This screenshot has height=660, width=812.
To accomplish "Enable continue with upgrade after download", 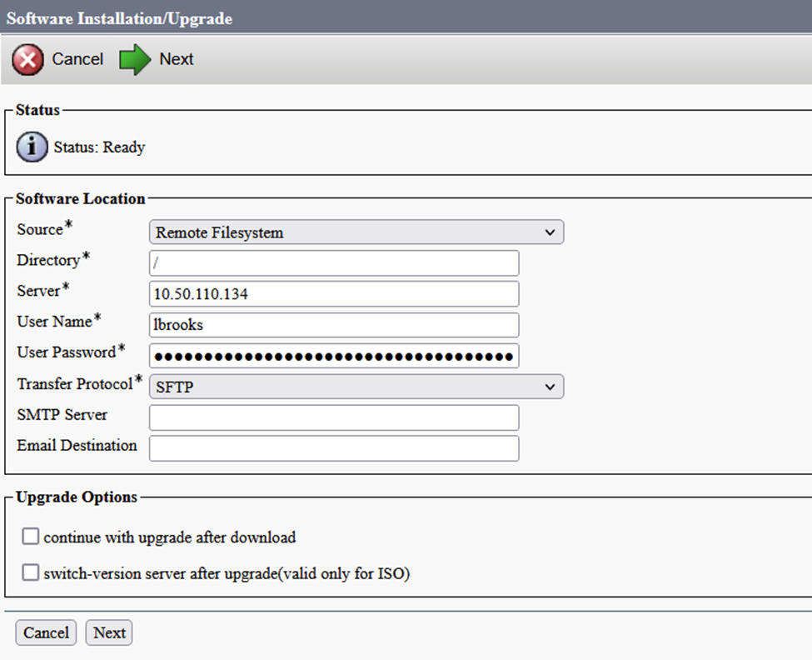I will pos(31,537).
